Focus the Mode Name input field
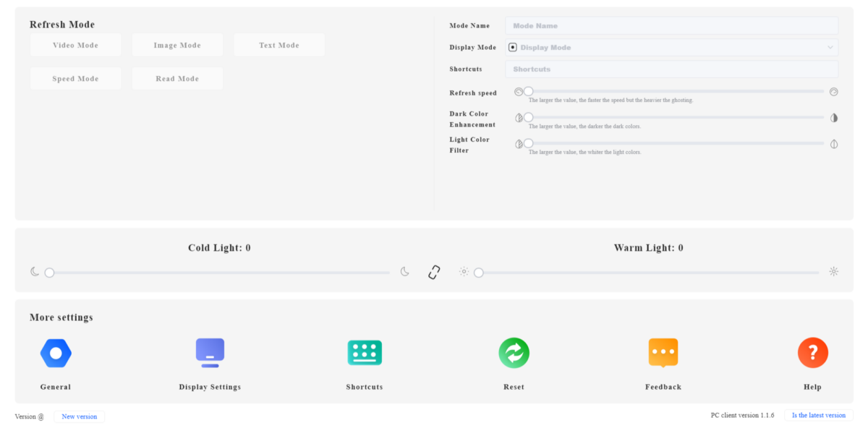 point(671,26)
